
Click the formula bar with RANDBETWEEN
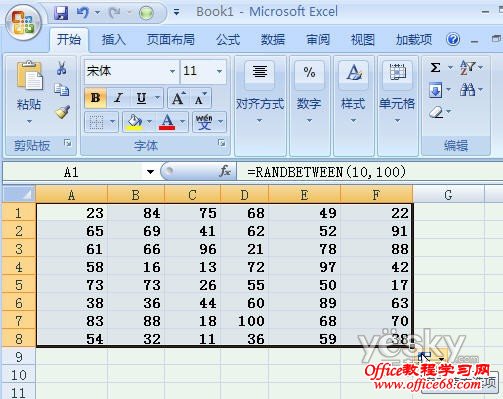pos(369,172)
